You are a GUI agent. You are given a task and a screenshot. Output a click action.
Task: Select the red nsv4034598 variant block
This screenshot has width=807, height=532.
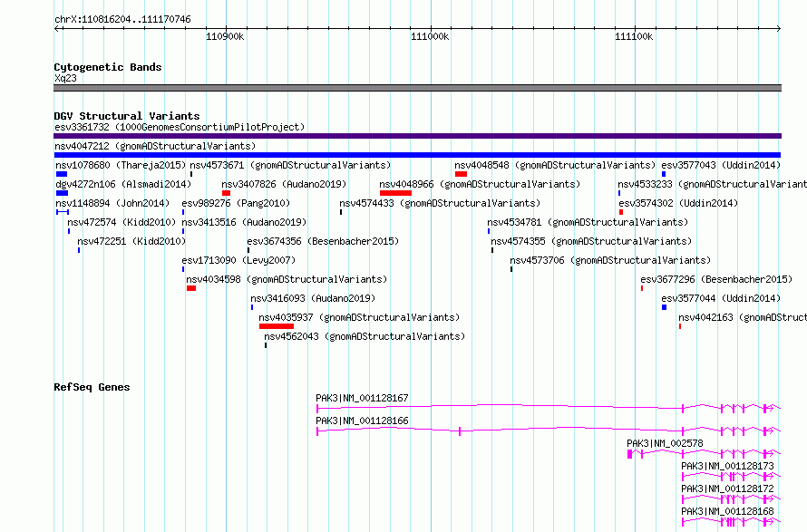[191, 288]
